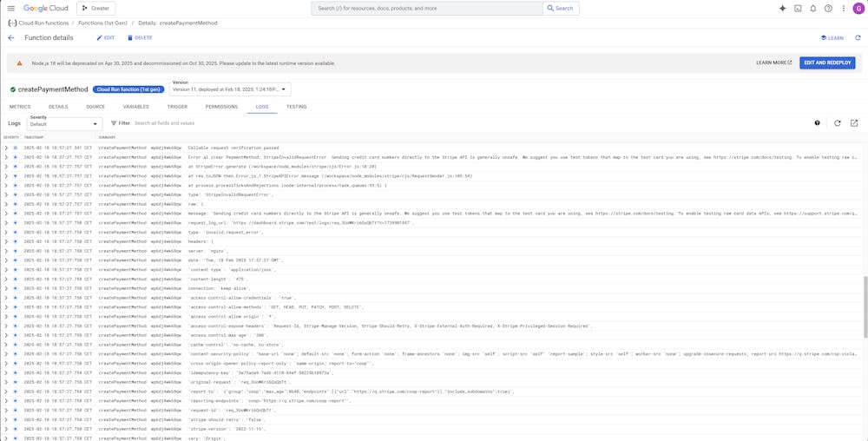Switch to the TESTING tab
Viewport: 868px width, 441px height.
(x=296, y=106)
